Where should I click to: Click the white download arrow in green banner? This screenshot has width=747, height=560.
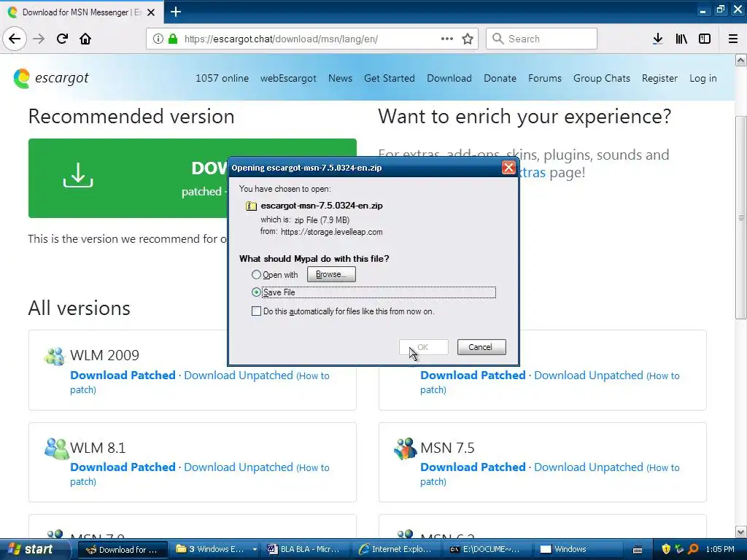click(78, 175)
